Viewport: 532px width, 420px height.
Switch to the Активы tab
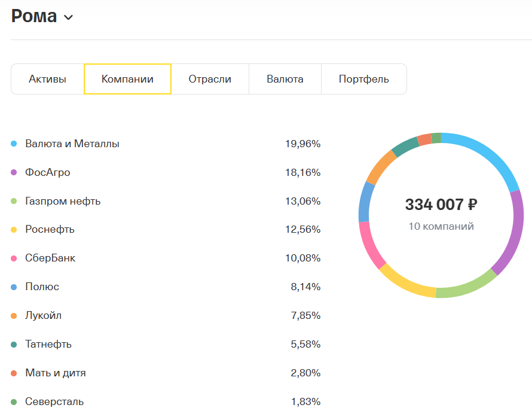tap(47, 79)
